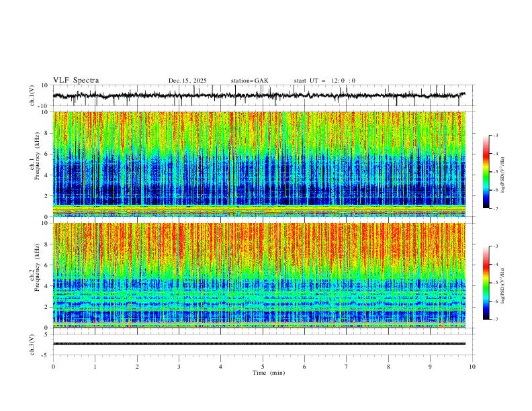Select the "Dec. 15, 2025" date text
Screen dimensions: 532x411
[x=187, y=81]
